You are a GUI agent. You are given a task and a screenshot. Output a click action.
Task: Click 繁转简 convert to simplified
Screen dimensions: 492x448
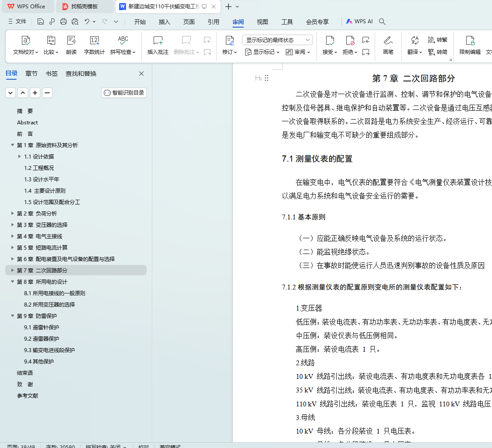pos(437,52)
